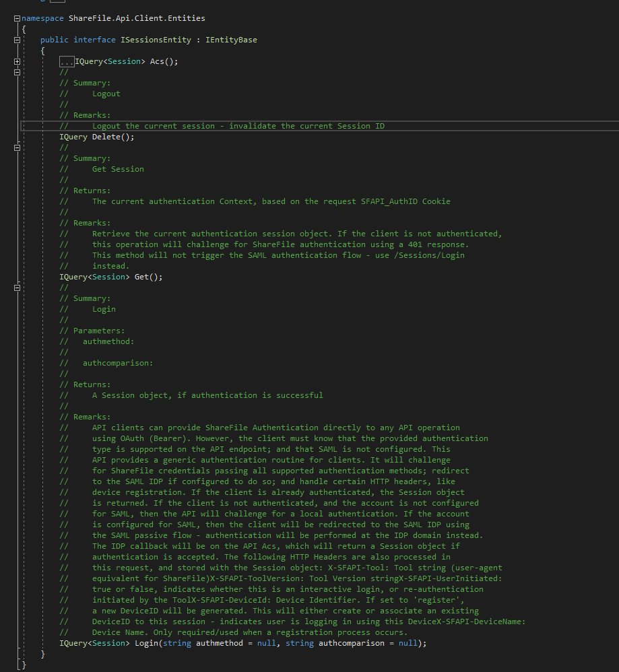
Task: Click the collapsed '...' box before IQuery<Session> Acs
Action: 67,62
